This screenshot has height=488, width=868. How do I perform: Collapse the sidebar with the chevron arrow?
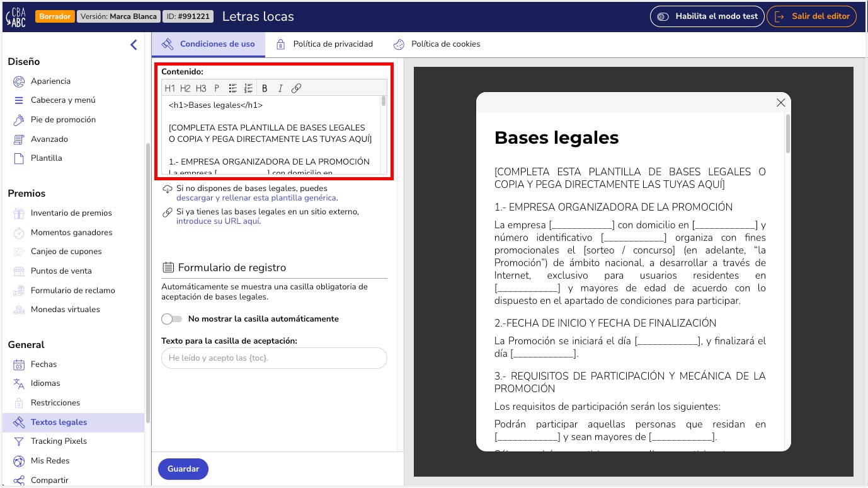click(x=134, y=45)
